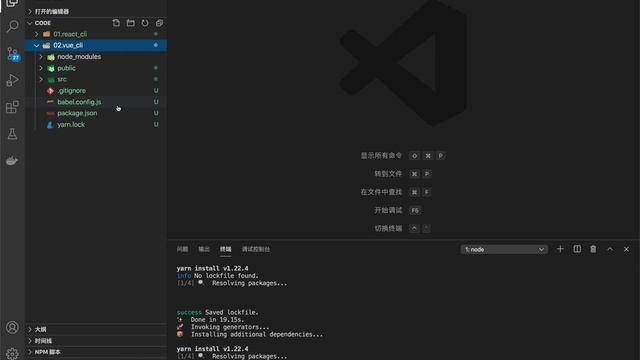The width and height of the screenshot is (640, 360).
Task: Click the 在文件中查找 shortcut hint
Action: pyautogui.click(x=381, y=192)
